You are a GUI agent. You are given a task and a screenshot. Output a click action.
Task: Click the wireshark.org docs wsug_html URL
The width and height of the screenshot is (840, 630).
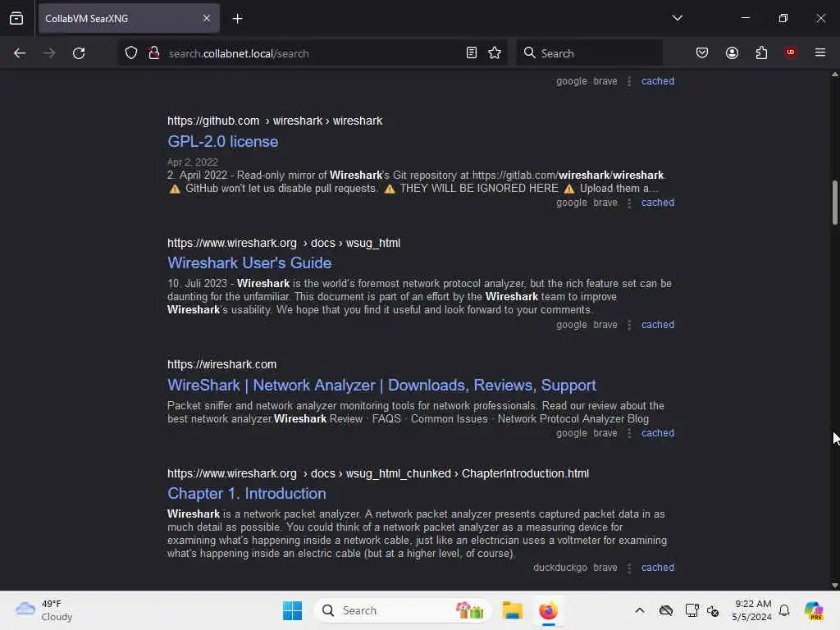(283, 243)
